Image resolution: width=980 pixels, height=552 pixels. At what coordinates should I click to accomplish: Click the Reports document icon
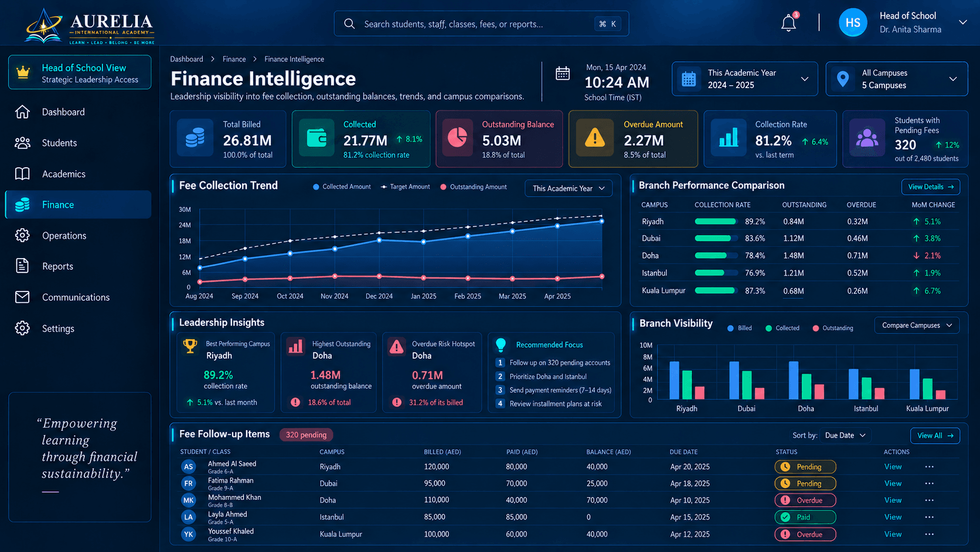(x=22, y=266)
